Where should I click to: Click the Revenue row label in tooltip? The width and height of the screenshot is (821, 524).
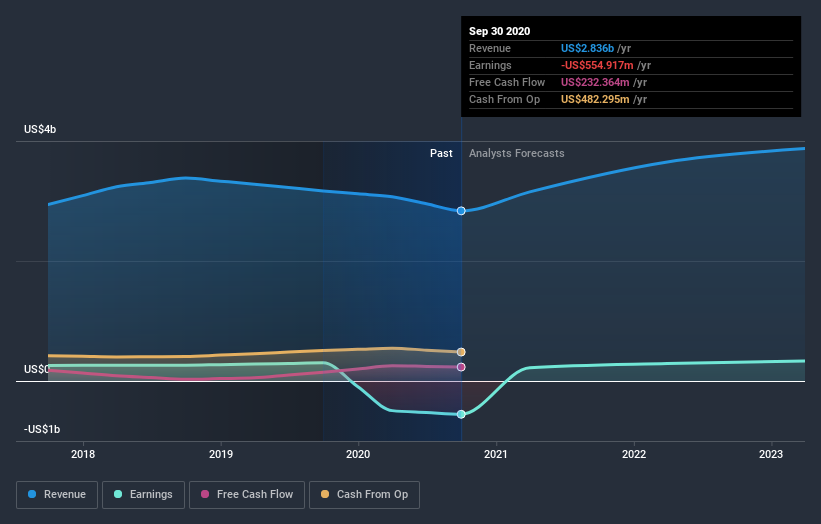click(490, 48)
